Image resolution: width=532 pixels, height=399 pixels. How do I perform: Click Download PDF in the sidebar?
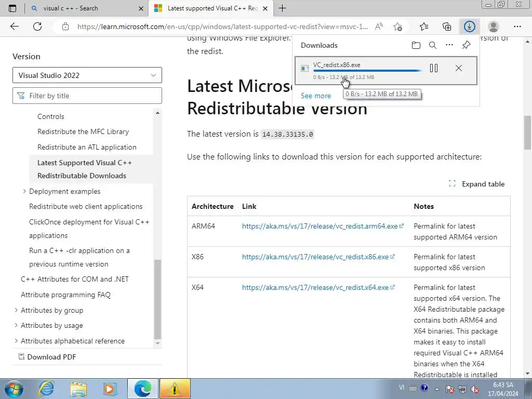(47, 357)
